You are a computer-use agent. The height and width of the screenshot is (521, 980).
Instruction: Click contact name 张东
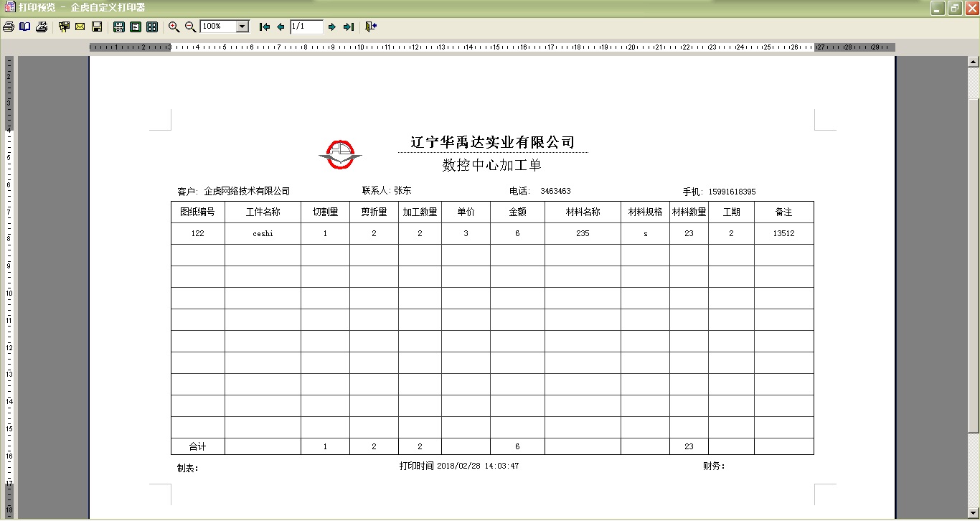click(x=402, y=191)
